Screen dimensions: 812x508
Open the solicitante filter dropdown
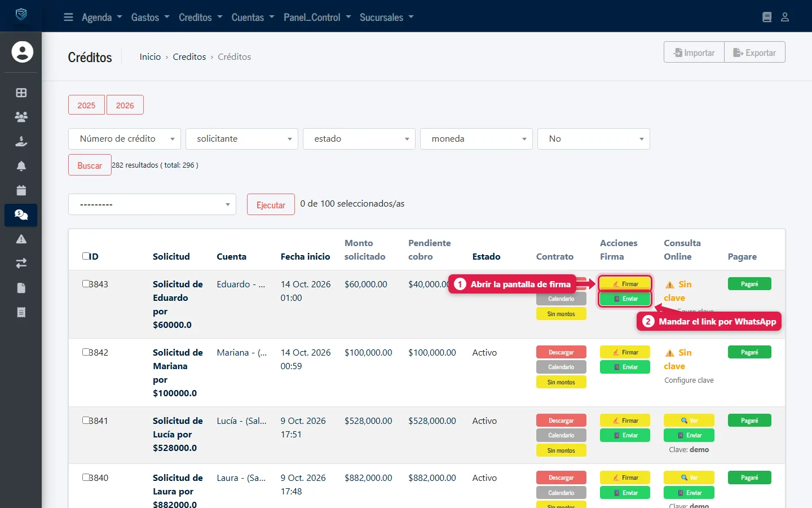click(x=242, y=139)
